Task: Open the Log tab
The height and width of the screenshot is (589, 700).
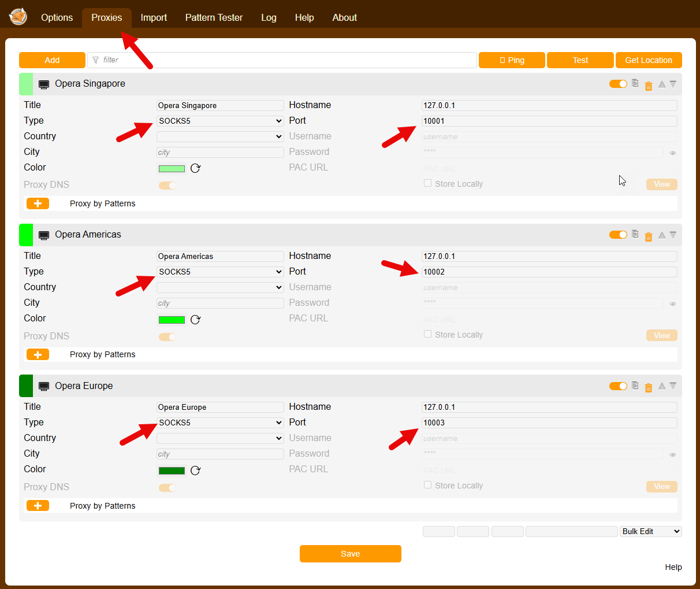Action: (269, 17)
